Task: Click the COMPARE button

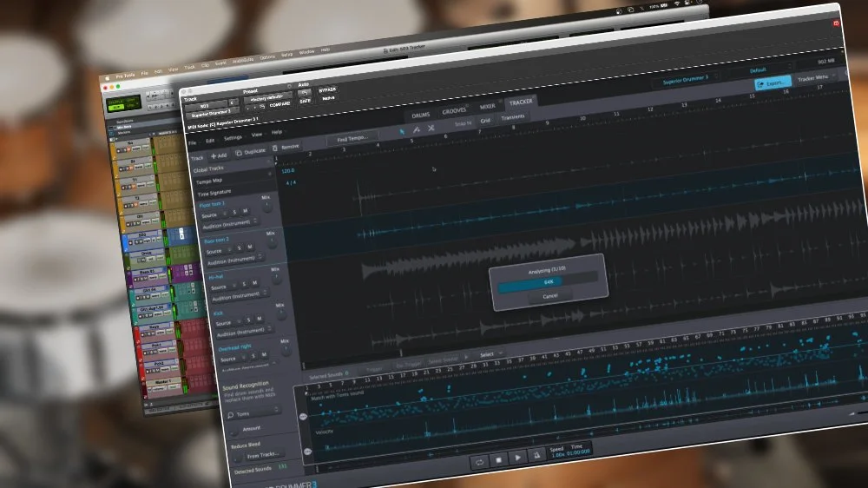Action: pos(279,104)
